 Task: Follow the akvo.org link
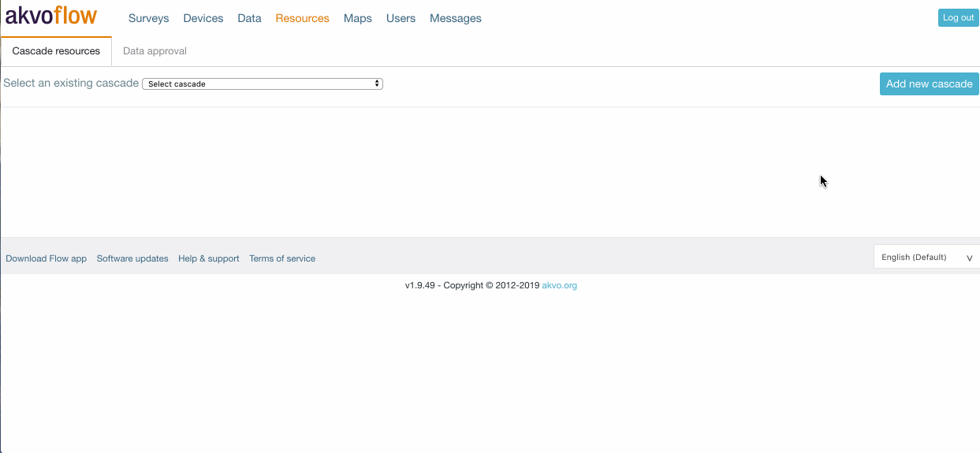tap(560, 285)
